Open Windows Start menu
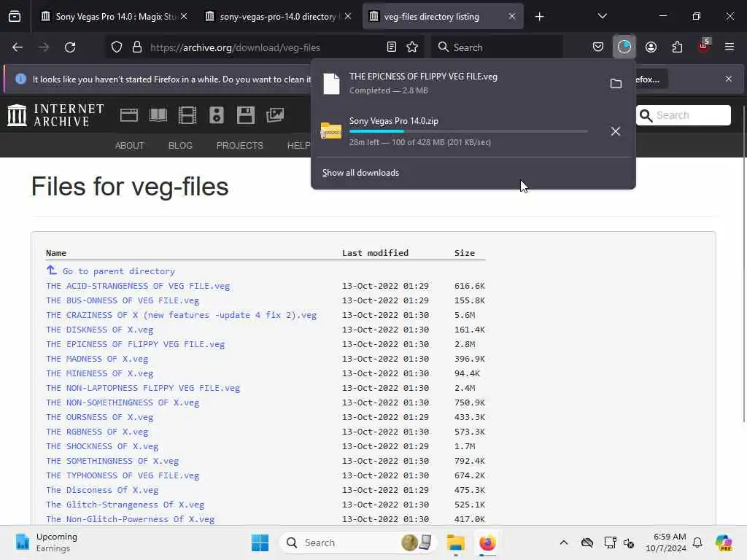747x560 pixels. pos(260,542)
